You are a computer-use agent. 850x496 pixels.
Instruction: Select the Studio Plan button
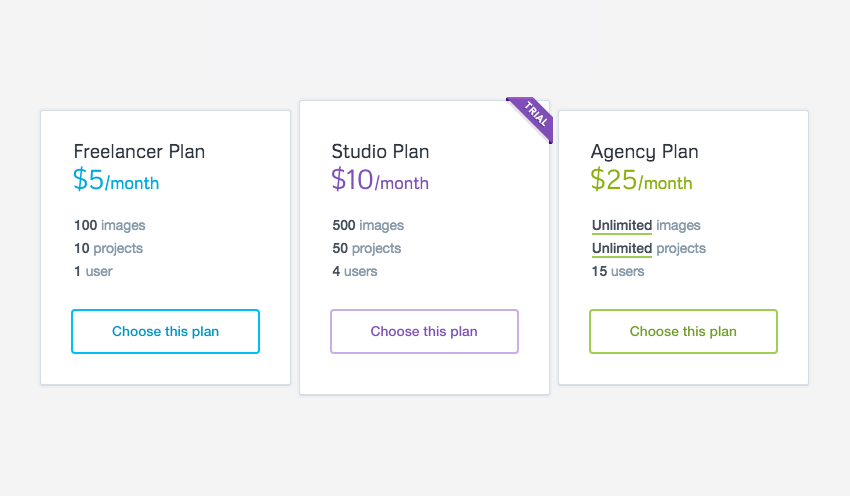424,331
